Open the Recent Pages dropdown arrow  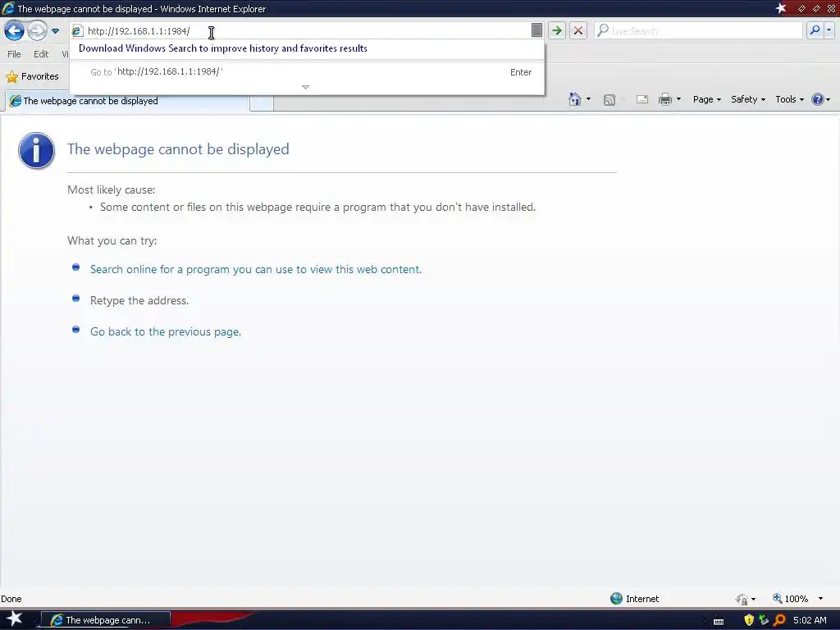point(55,31)
